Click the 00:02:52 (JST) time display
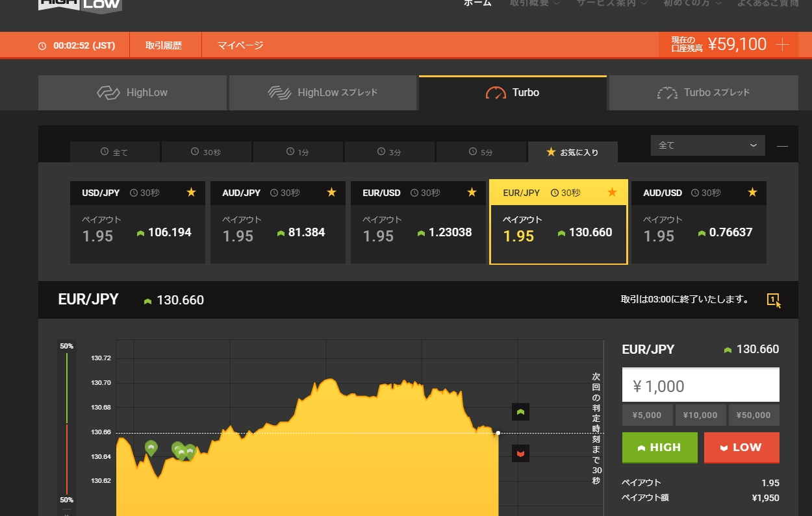Viewport: 812px width, 516px height. 84,46
